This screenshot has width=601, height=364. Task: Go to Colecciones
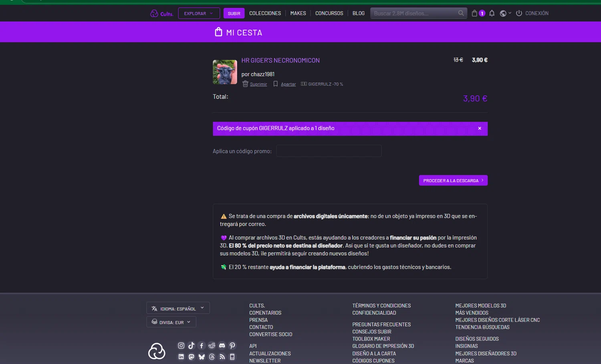pyautogui.click(x=265, y=13)
